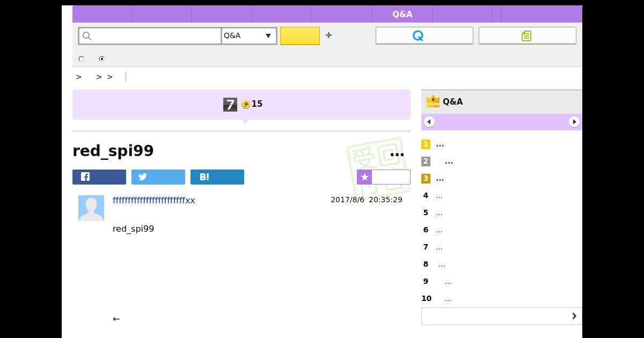The height and width of the screenshot is (338, 644).
Task: Open the Q&A search scope dropdown
Action: click(x=249, y=36)
